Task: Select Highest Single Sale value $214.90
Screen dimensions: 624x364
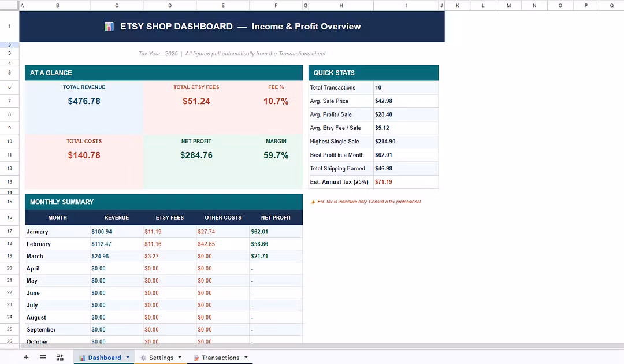Action: [x=406, y=142]
